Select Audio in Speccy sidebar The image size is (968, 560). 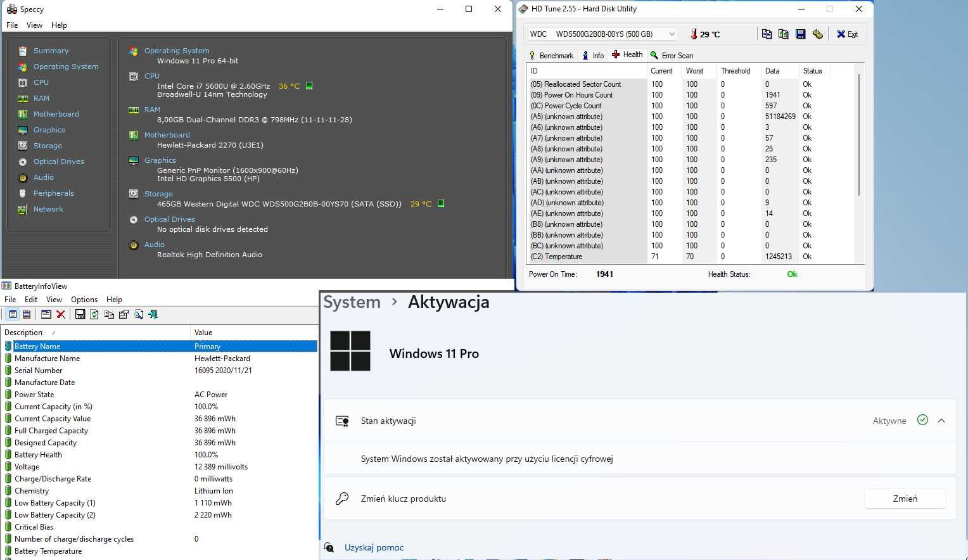pos(43,177)
